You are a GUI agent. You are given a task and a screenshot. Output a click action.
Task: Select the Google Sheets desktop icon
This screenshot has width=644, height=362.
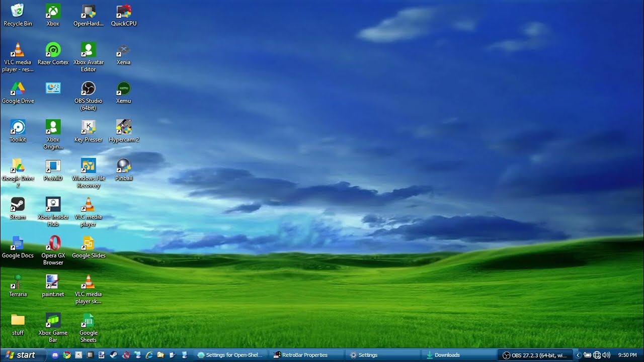click(x=89, y=328)
